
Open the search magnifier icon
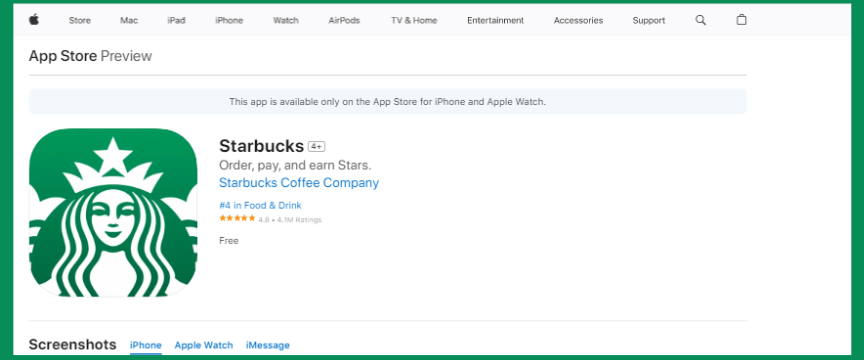[x=700, y=20]
